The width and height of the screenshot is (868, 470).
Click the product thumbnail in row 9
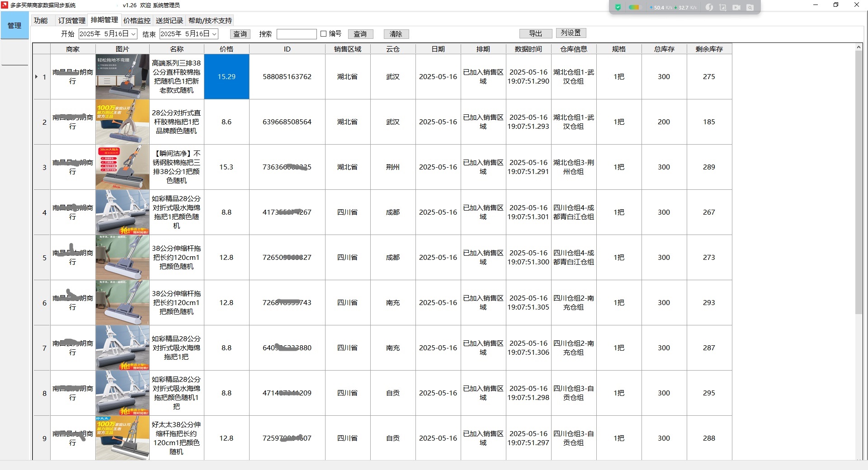[123, 438]
